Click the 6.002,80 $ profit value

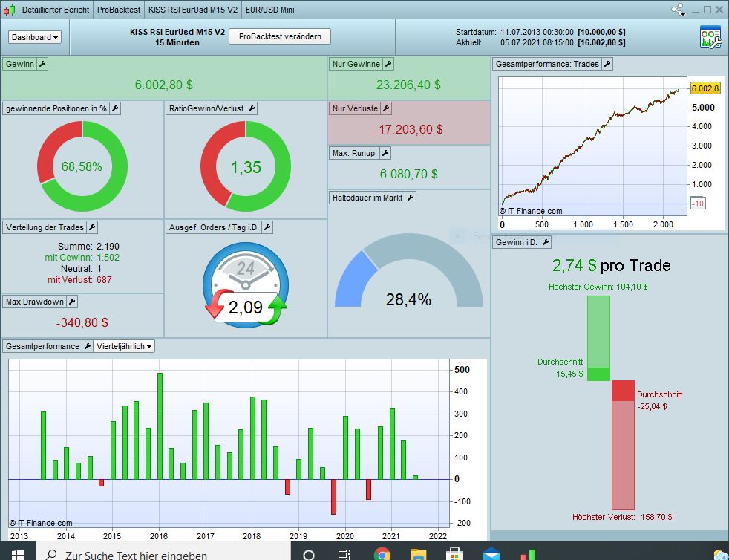(x=163, y=85)
